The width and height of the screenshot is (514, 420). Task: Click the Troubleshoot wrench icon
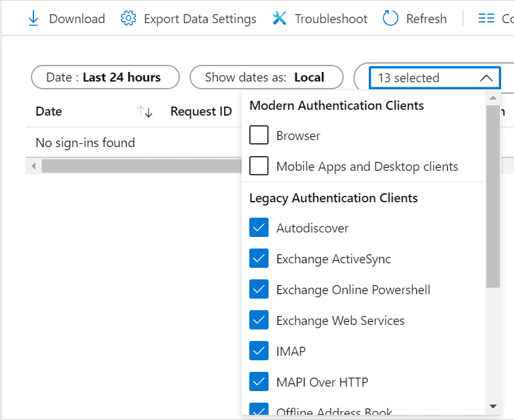click(x=279, y=19)
